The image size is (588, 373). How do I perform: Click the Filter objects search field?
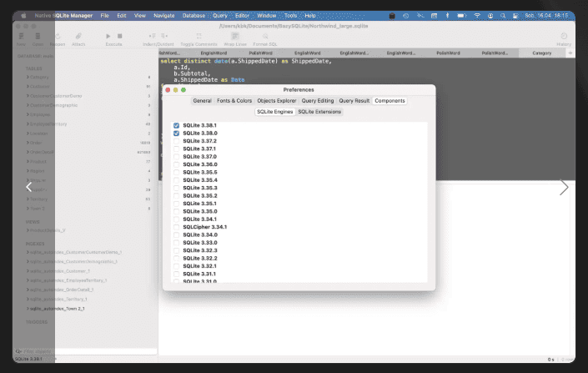(86, 351)
